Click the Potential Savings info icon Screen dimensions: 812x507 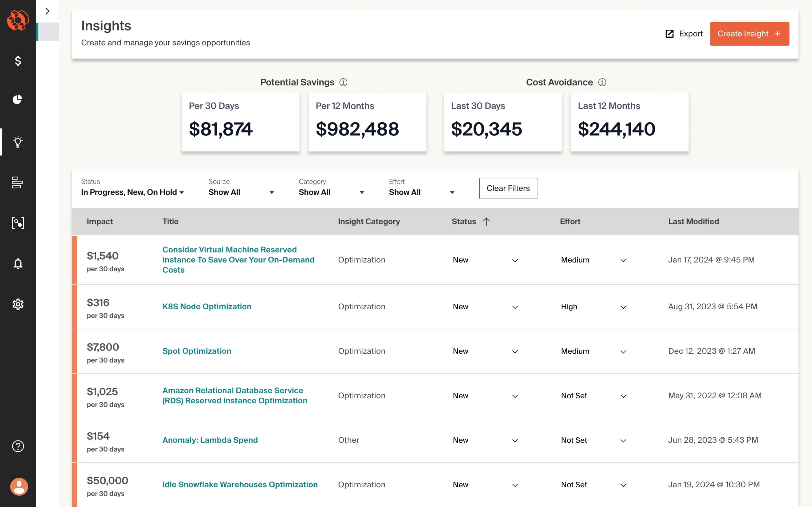click(x=343, y=82)
